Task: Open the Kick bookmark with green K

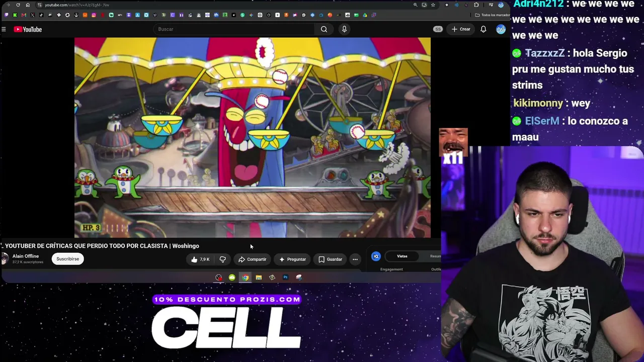Action: click(x=15, y=15)
